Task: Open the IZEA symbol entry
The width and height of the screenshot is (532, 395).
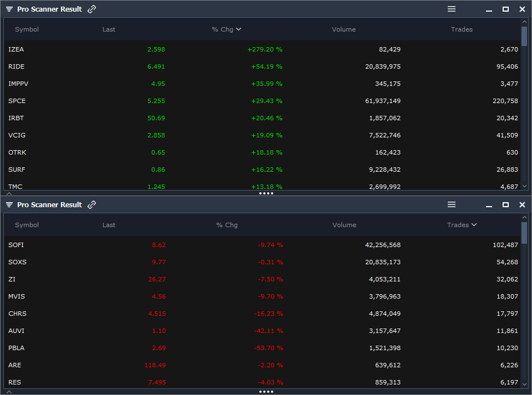Action: (16, 49)
